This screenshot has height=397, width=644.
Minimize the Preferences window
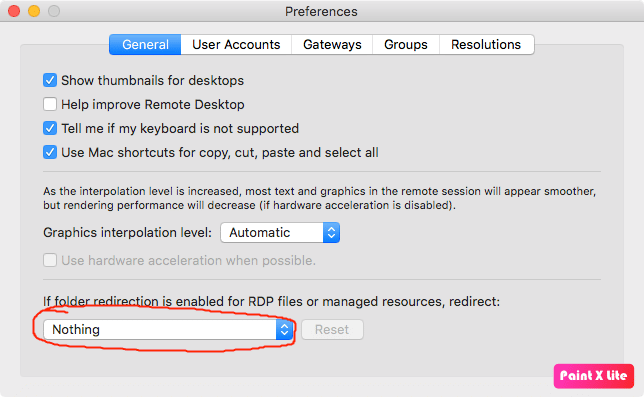[x=34, y=11]
